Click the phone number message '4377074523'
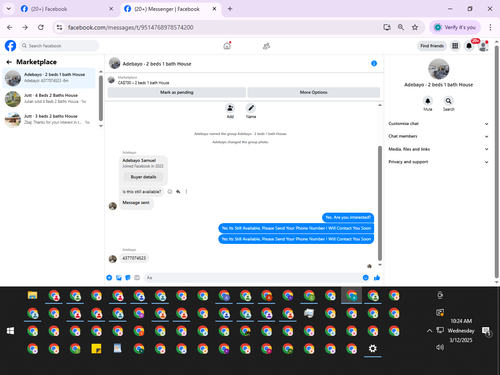500x375 pixels. (134, 258)
